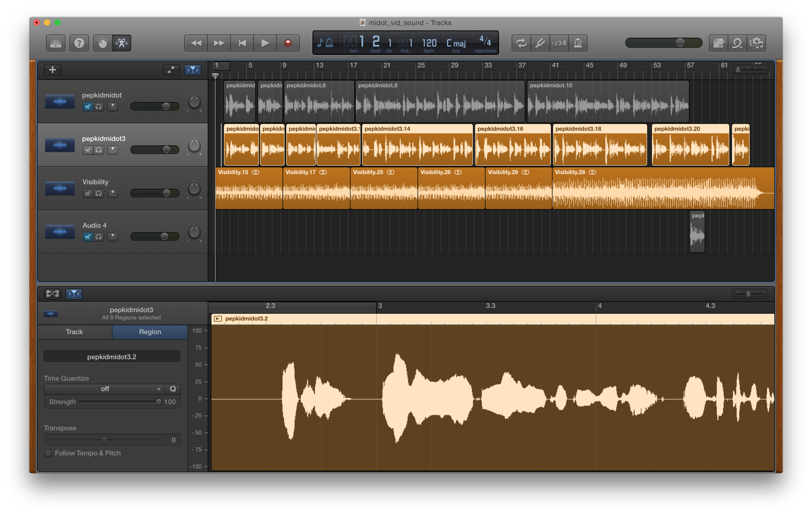The width and height of the screenshot is (812, 515).
Task: Adjust the Audio 4 volume slider
Action: coord(155,237)
